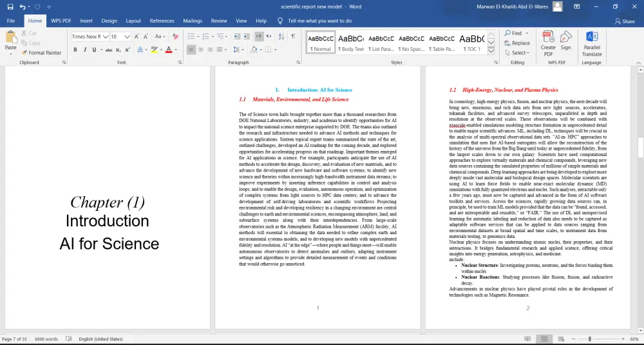
Task: Apply superscript formatting
Action: [128, 50]
